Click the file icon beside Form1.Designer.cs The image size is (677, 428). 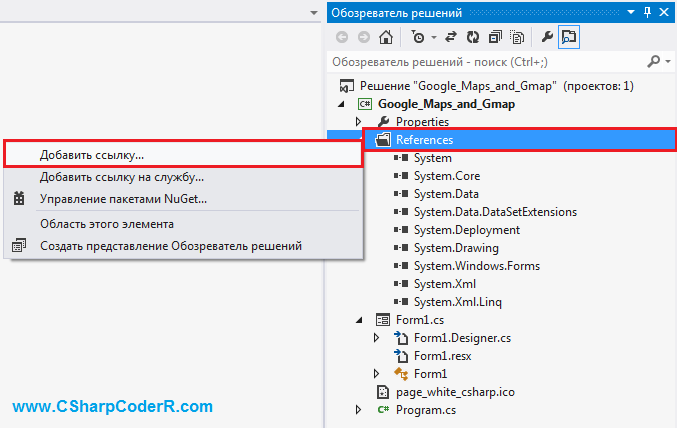click(401, 338)
